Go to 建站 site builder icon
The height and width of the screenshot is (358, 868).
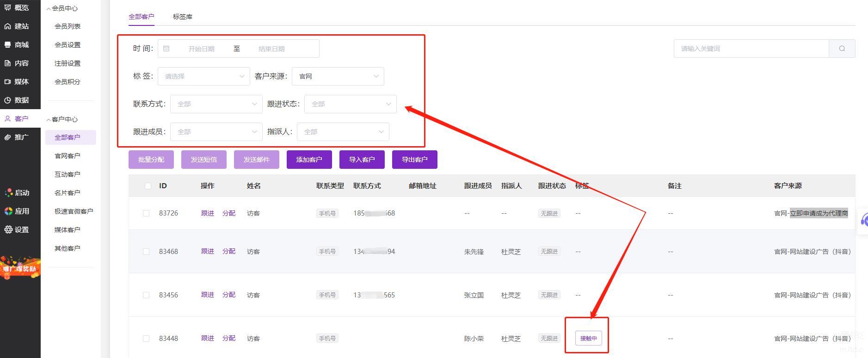click(8, 26)
